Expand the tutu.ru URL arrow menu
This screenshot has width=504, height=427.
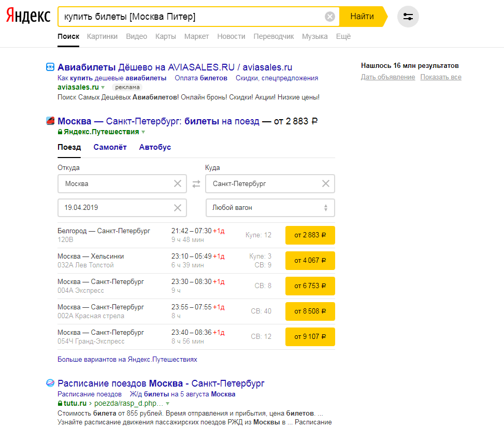click(167, 403)
